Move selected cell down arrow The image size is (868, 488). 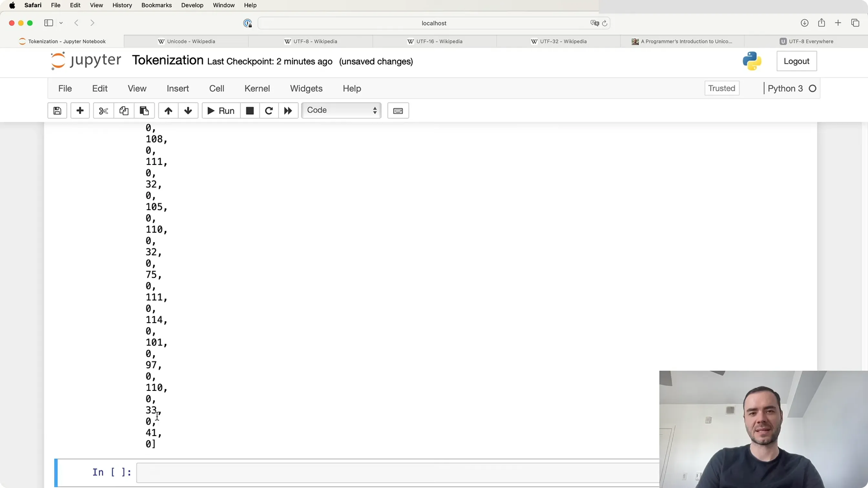188,110
